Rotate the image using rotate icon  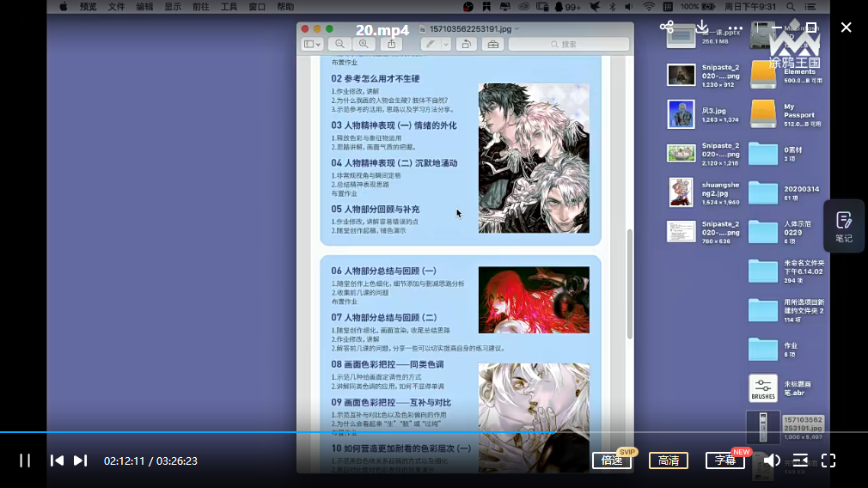pyautogui.click(x=466, y=45)
